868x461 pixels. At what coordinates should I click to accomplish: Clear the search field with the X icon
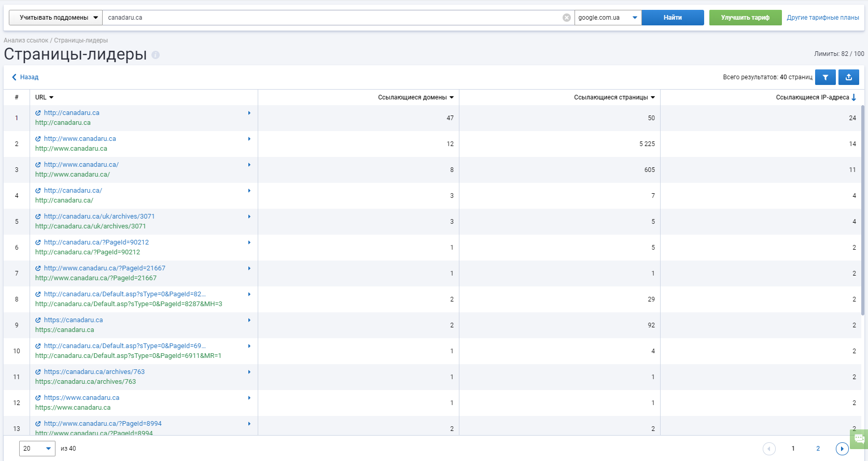click(567, 18)
